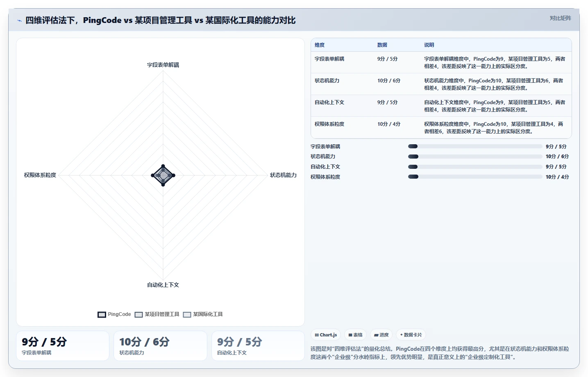Click the 对比矩阵 label in header
This screenshot has width=588, height=377.
coord(560,18)
